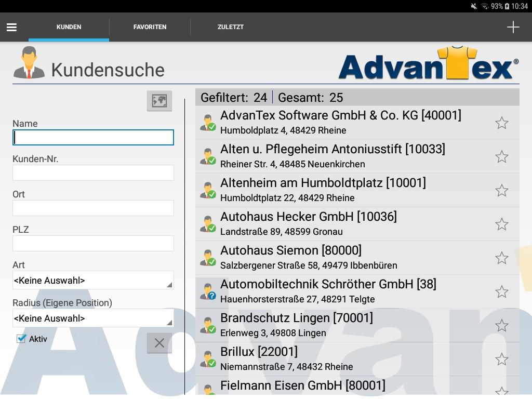The image size is (532, 399).
Task: Switch to the Zuletzt tab
Action: click(231, 27)
